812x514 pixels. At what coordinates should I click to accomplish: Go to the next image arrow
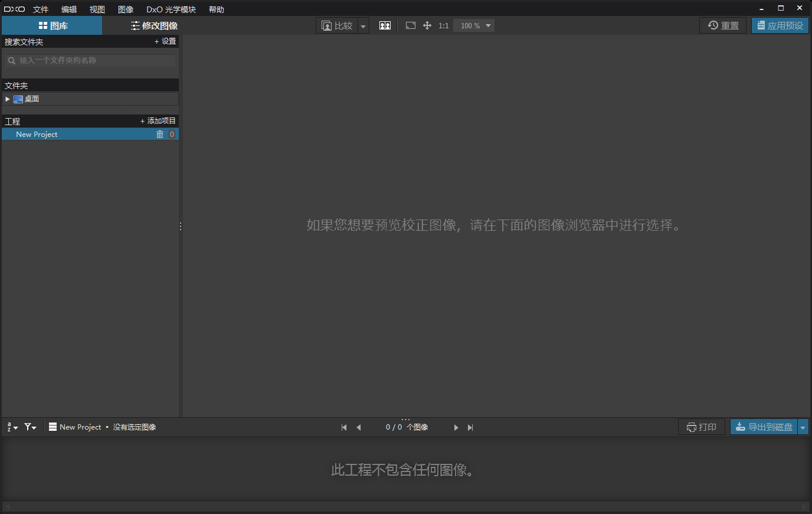click(456, 427)
